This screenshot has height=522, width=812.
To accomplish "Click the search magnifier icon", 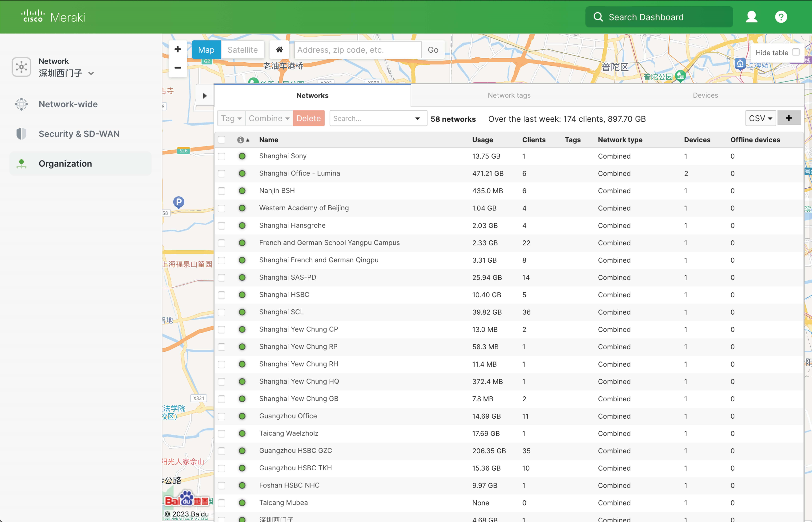I will (x=598, y=17).
